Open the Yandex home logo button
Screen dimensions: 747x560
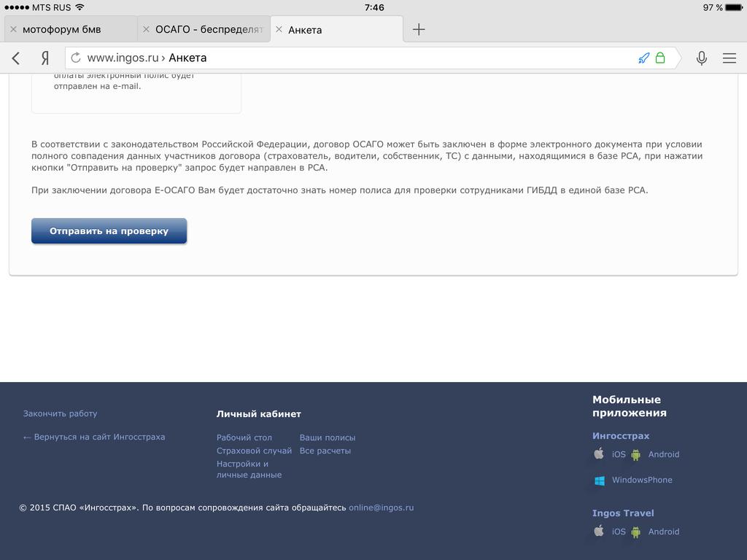click(x=45, y=58)
